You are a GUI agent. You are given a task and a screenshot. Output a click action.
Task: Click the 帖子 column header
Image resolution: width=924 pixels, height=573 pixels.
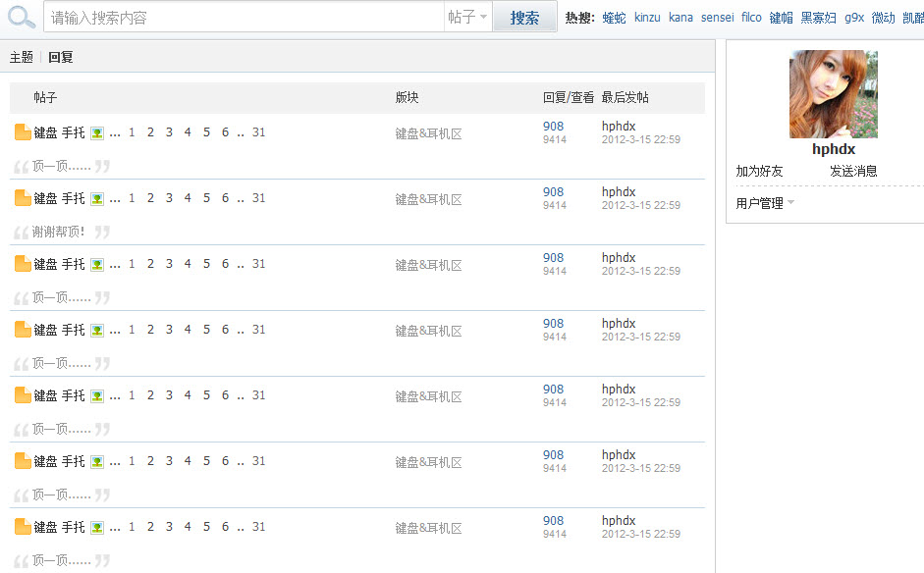(45, 97)
